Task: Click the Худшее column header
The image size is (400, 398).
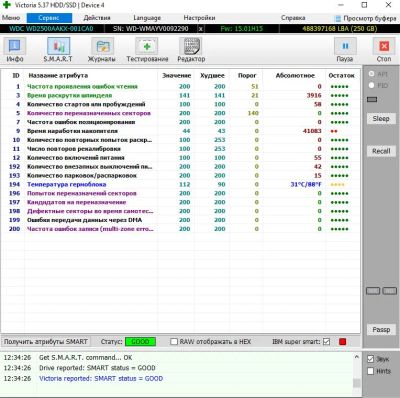Action: [x=212, y=76]
